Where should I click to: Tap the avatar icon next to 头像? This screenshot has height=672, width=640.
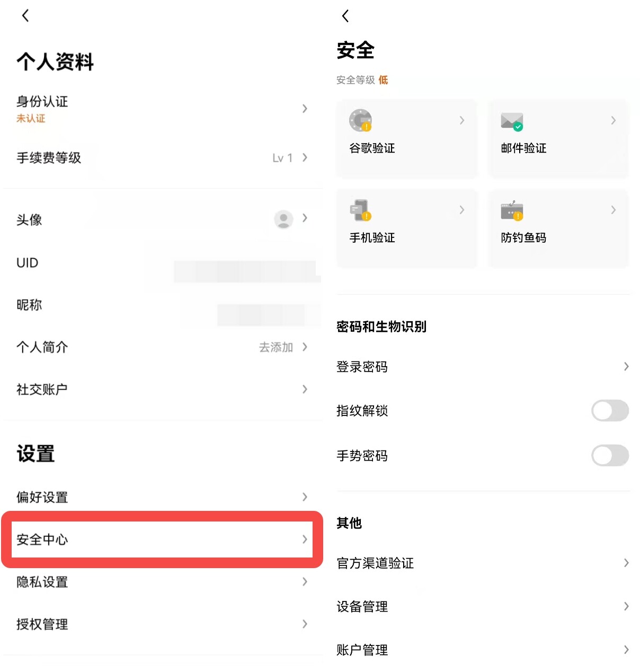[x=283, y=218]
